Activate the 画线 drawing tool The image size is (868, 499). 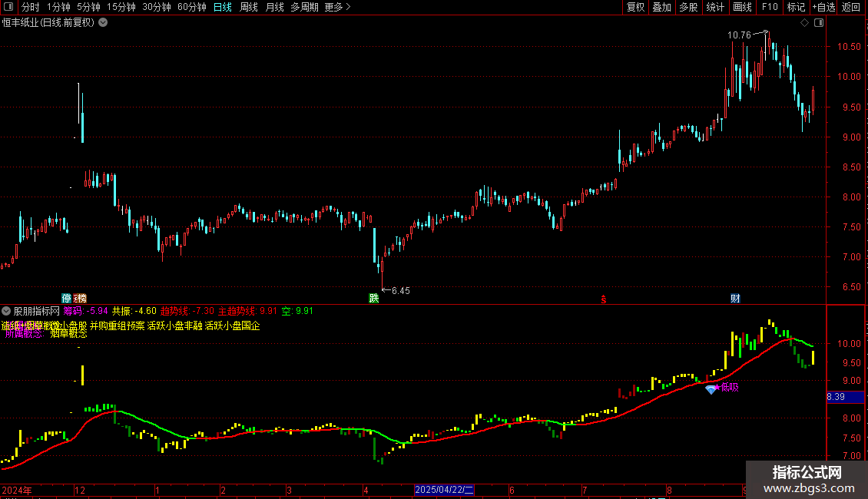point(742,7)
